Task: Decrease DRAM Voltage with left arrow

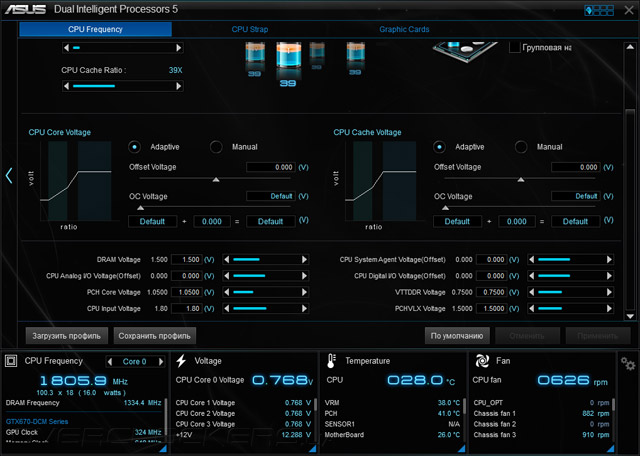Action: (x=227, y=260)
